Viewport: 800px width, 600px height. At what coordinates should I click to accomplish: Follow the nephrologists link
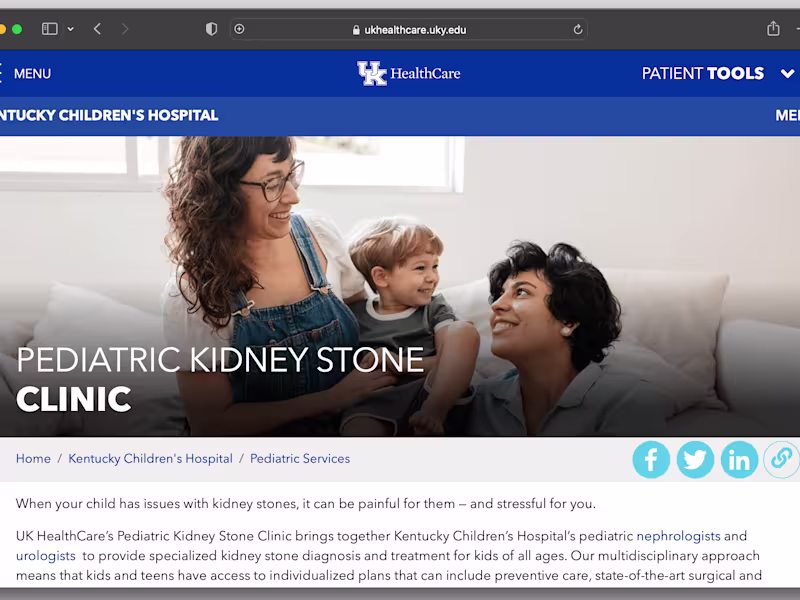click(x=678, y=536)
